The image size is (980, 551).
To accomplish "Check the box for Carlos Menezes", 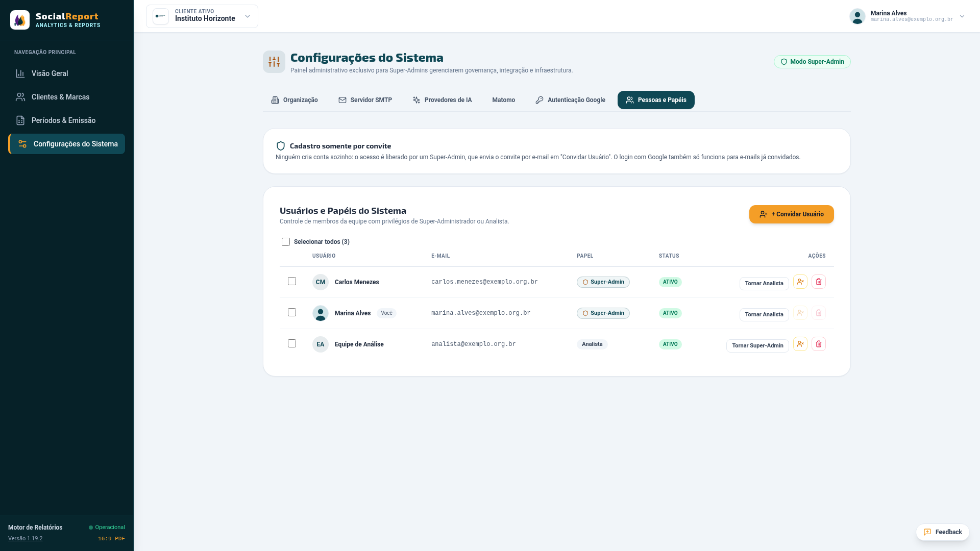I will click(x=292, y=281).
